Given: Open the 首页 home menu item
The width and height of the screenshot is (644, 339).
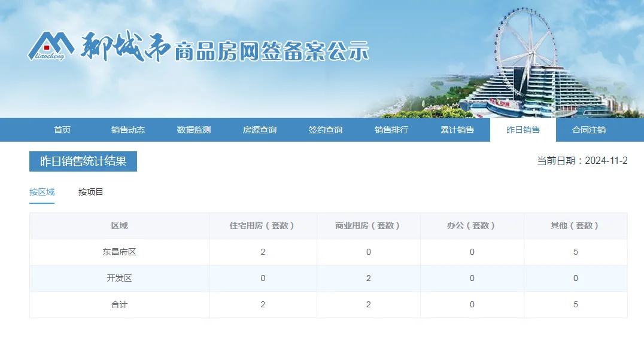Looking at the screenshot, I should point(62,130).
